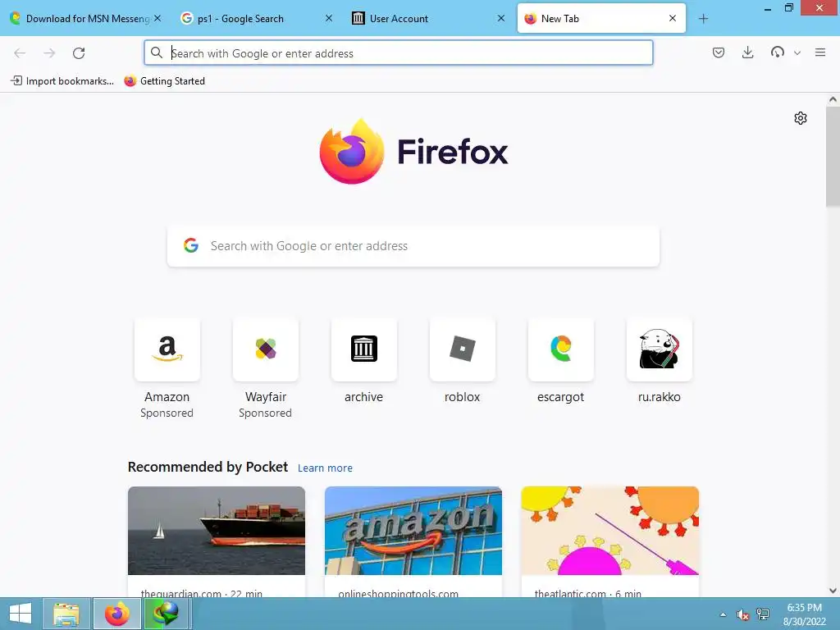This screenshot has width=840, height=630.
Task: Click the magnifier icon in address bar
Action: [157, 52]
